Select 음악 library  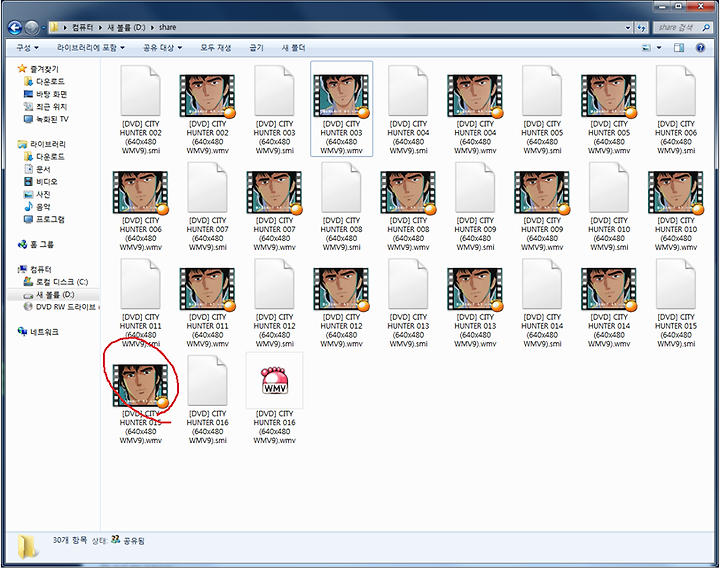[37, 207]
